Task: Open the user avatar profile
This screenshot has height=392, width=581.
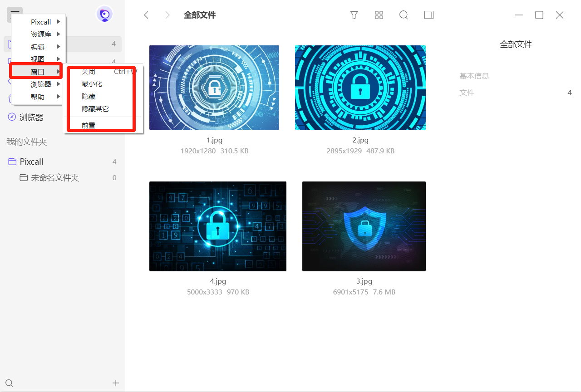Action: click(x=105, y=15)
